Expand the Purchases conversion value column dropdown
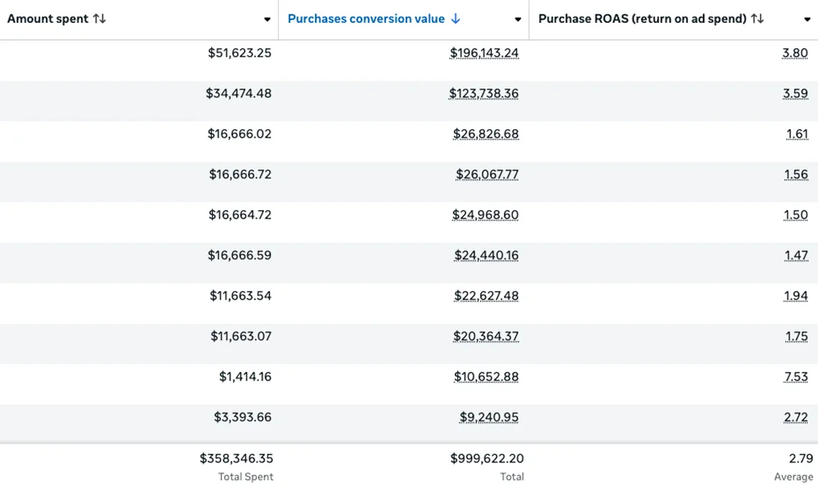The image size is (818, 504). pos(518,20)
